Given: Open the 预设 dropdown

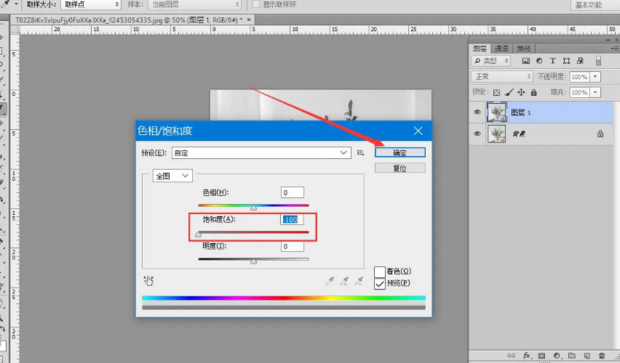Looking at the screenshot, I should pyautogui.click(x=261, y=153).
